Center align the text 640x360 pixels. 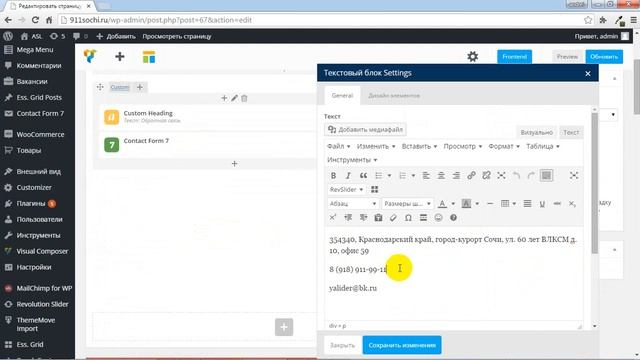click(x=441, y=176)
